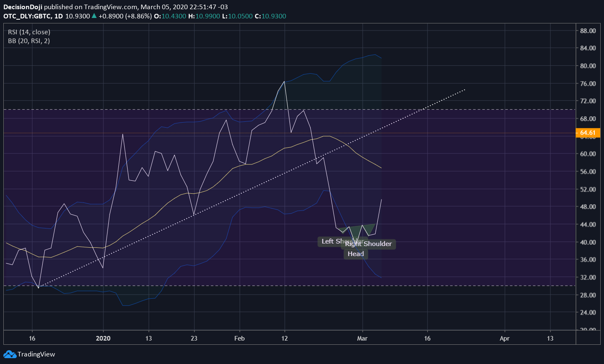
Task: Click the 12 date axis label
Action: click(285, 338)
